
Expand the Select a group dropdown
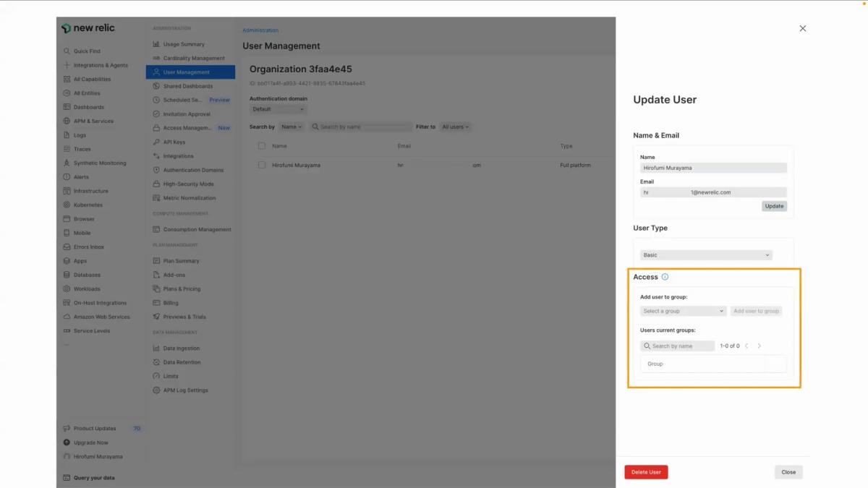(x=683, y=311)
